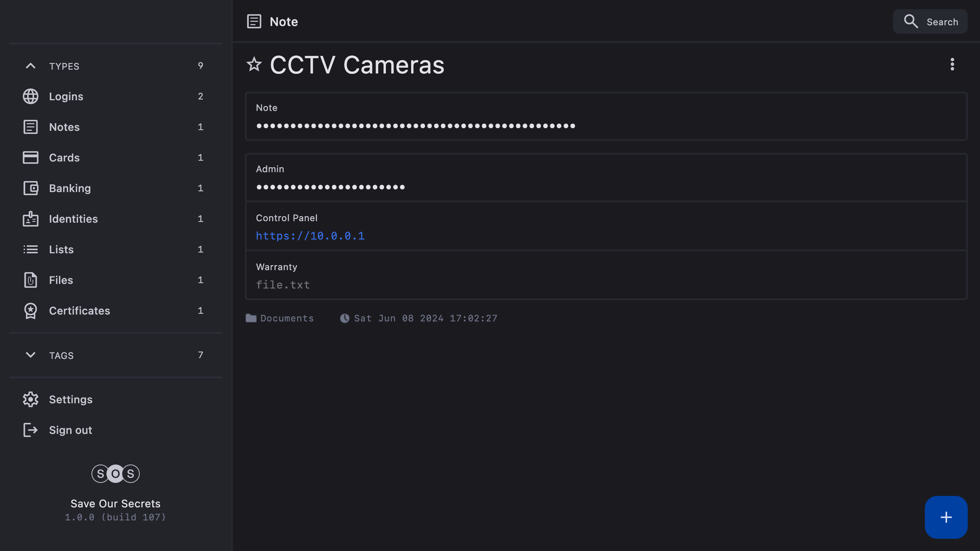Open Certificates via the ribbon icon
This screenshot has height=551, width=980.
pos(31,311)
